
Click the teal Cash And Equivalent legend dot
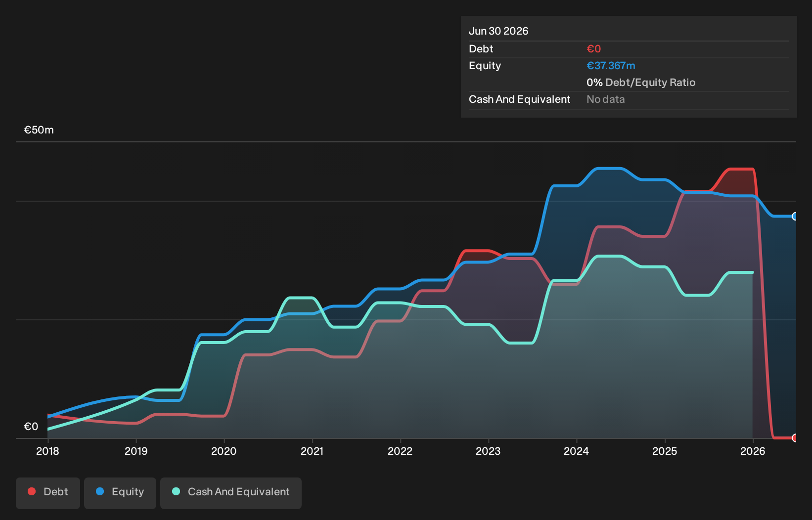(176, 491)
